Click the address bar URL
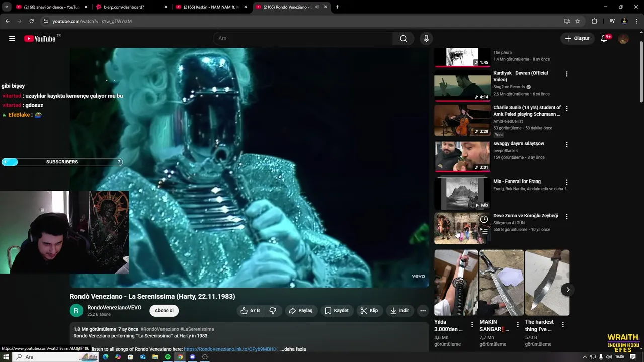The height and width of the screenshot is (362, 644). (x=92, y=21)
